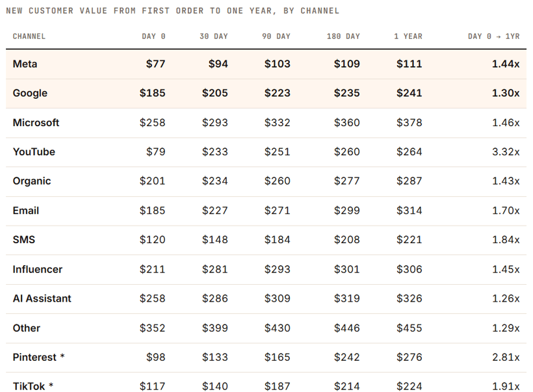The height and width of the screenshot is (392, 533).
Task: Click the 90 DAY column header
Action: pos(276,36)
